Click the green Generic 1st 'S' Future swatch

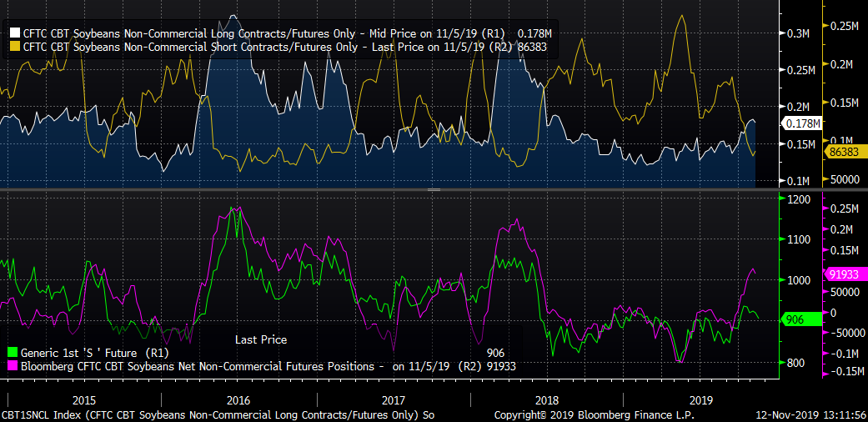[11, 354]
